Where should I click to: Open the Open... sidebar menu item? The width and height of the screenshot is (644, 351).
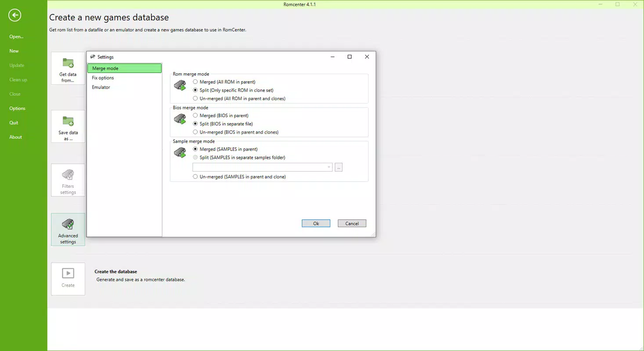coord(17,37)
